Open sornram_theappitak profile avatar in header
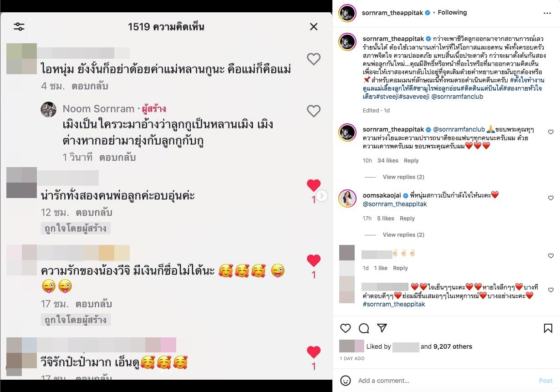This screenshot has width=560, height=392. click(347, 13)
